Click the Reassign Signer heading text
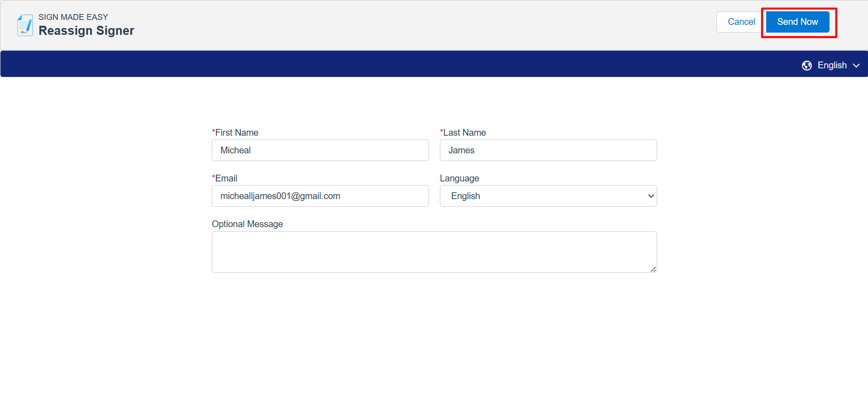868x395 pixels. pyautogui.click(x=86, y=31)
